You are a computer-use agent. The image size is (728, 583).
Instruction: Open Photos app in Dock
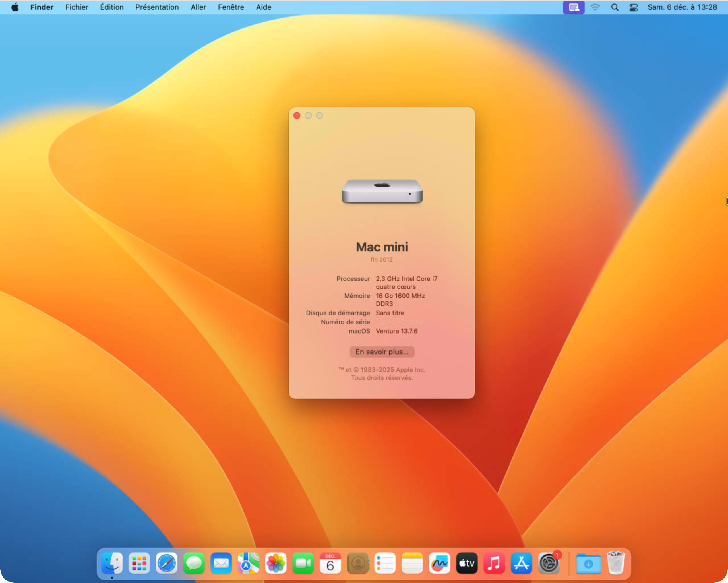point(276,563)
